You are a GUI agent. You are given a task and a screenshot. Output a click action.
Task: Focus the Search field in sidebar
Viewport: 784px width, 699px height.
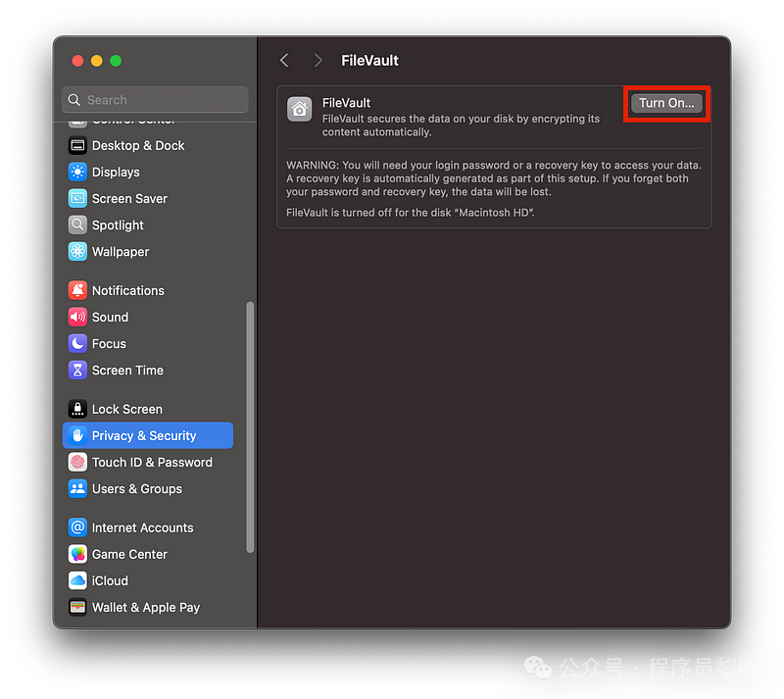tap(155, 100)
